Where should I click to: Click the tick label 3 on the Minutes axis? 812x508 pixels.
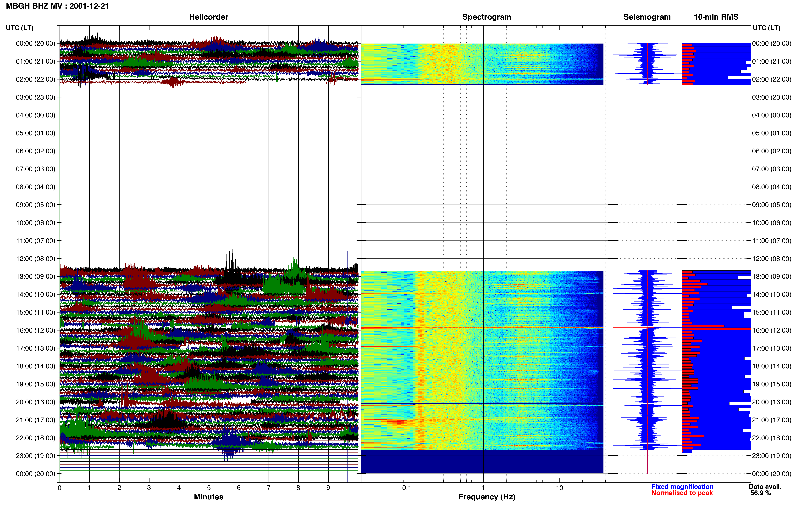pos(149,488)
